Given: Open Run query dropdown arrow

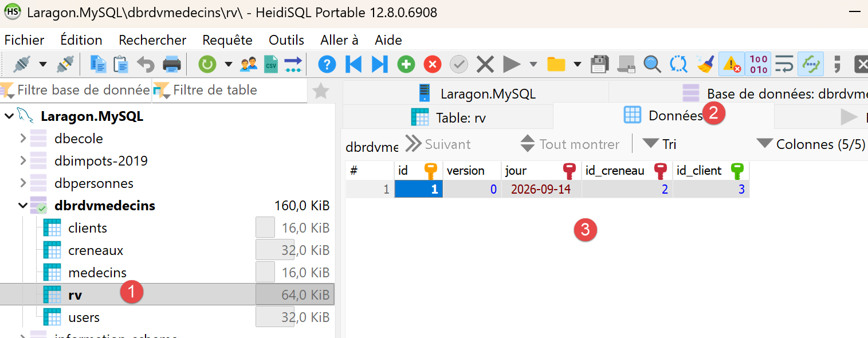Looking at the screenshot, I should click(533, 64).
